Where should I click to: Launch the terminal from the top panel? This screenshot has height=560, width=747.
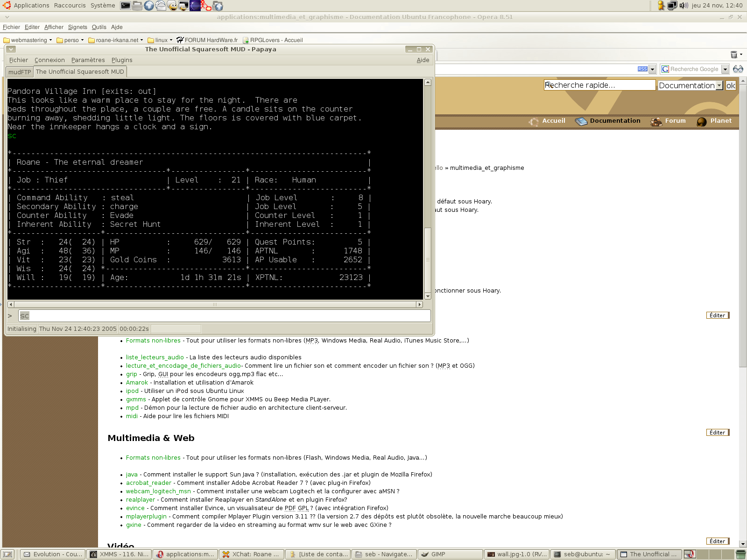[126, 6]
